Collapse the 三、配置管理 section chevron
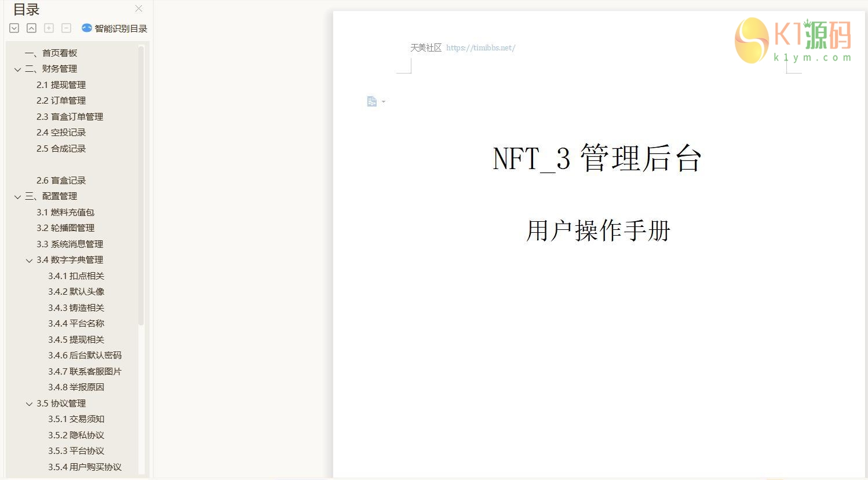The width and height of the screenshot is (868, 480). pos(17,197)
